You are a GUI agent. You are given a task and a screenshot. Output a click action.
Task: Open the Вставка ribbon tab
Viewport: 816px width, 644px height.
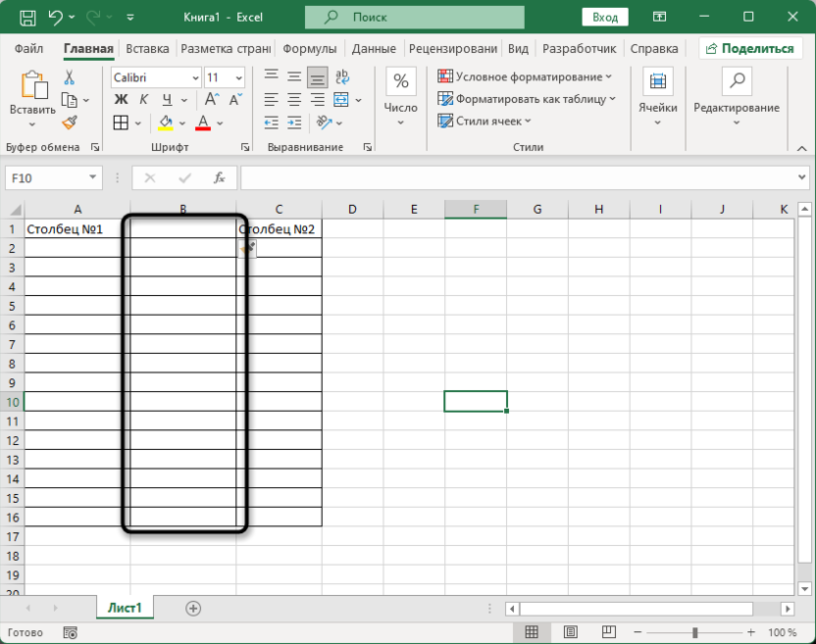147,48
